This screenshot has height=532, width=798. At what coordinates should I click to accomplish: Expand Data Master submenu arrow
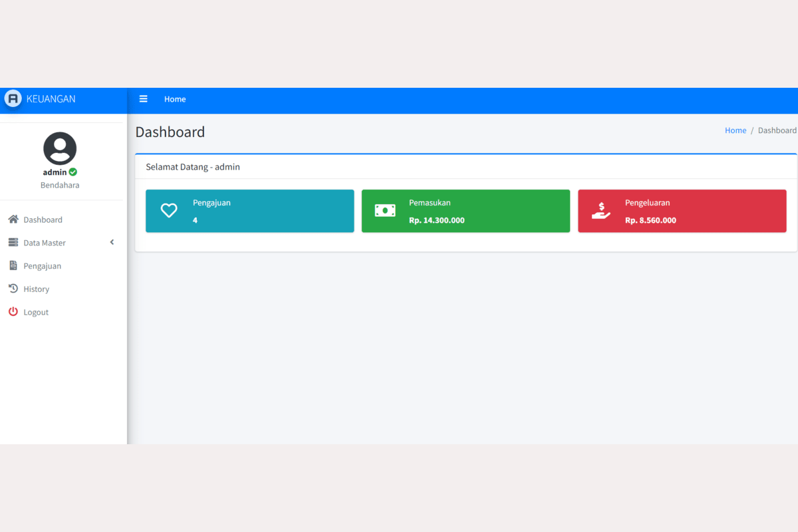(x=112, y=242)
